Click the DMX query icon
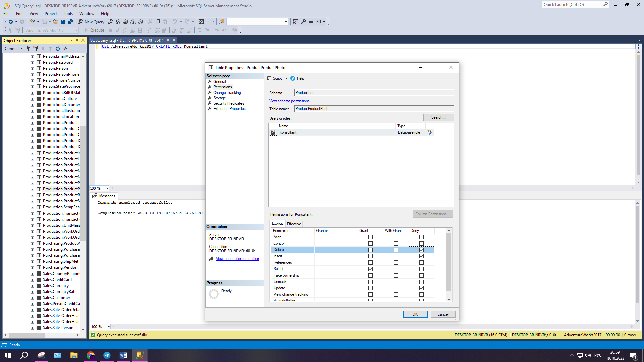This screenshot has width=644, height=362. (125, 22)
